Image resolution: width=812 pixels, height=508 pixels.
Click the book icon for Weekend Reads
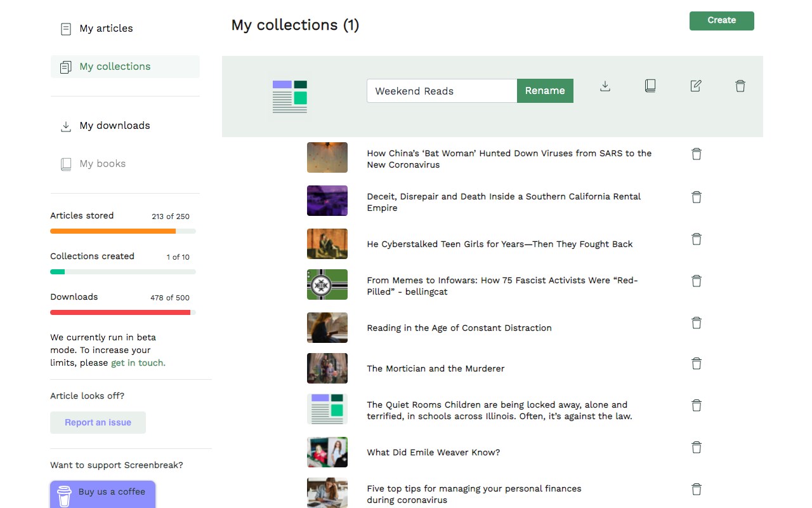[650, 86]
